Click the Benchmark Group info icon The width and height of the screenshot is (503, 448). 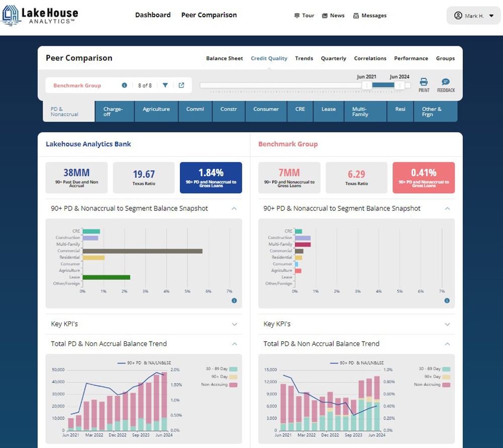(x=124, y=85)
